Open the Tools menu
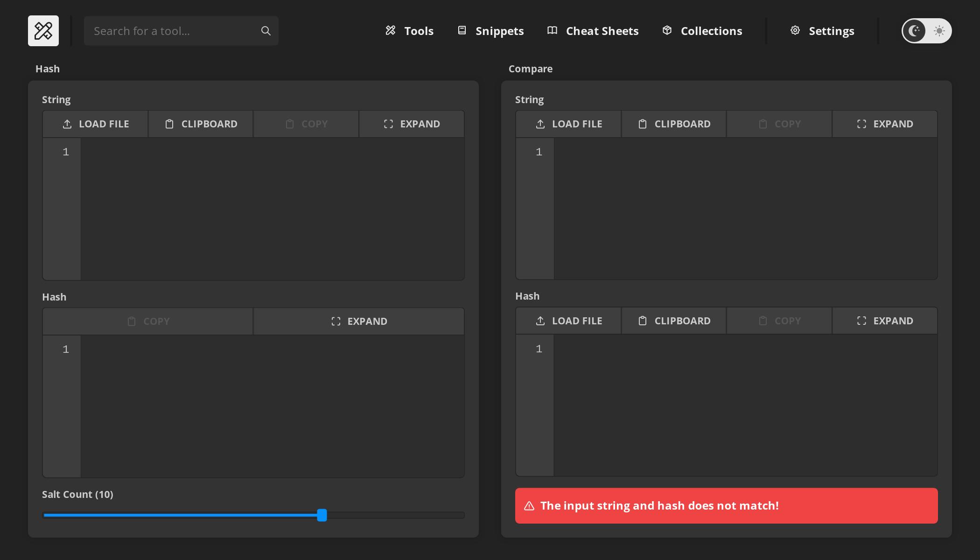Image resolution: width=980 pixels, height=560 pixels. click(x=409, y=31)
